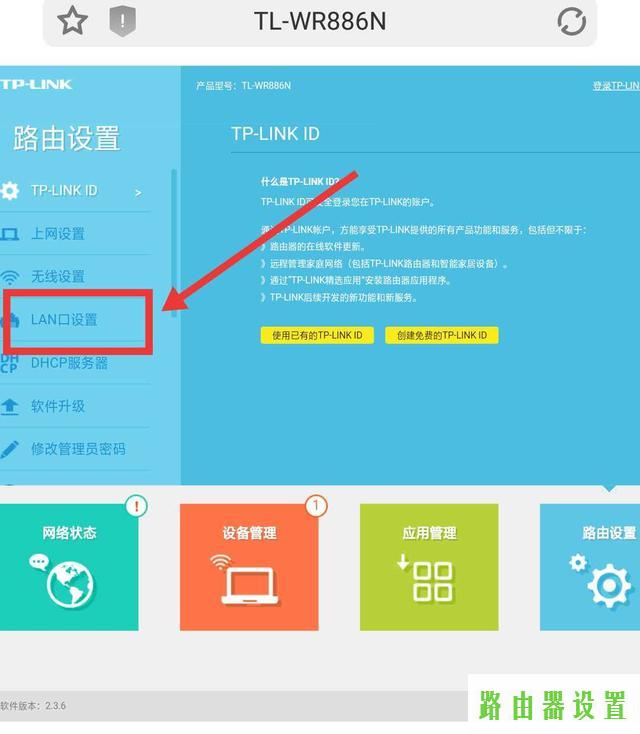This screenshot has height=734, width=640.
Task: Open 无线设置 menu item
Action: [58, 277]
